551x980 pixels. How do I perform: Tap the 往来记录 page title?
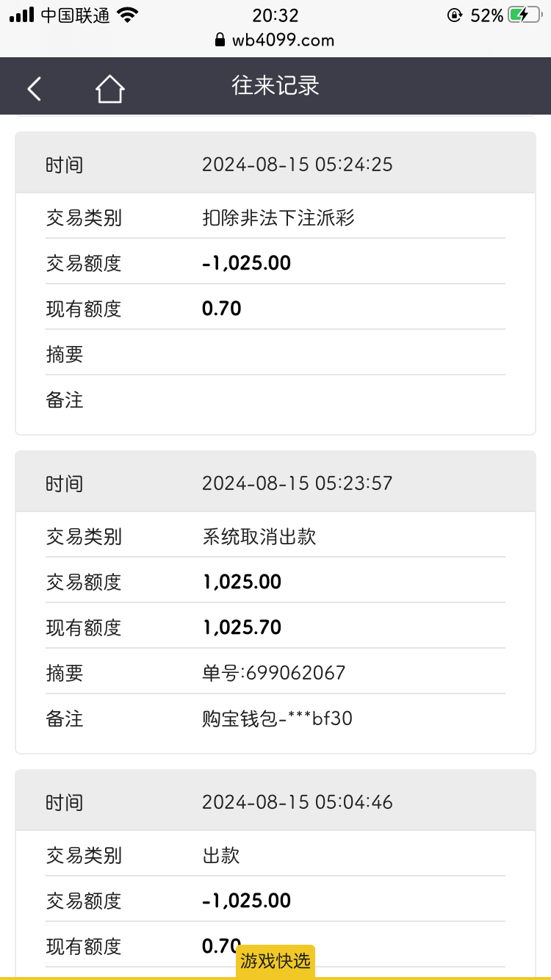275,86
